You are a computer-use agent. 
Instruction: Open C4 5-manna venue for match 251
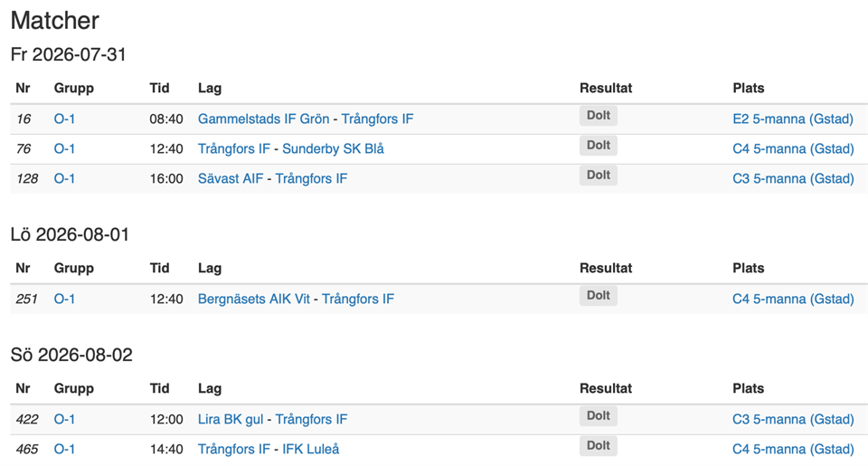tap(793, 300)
